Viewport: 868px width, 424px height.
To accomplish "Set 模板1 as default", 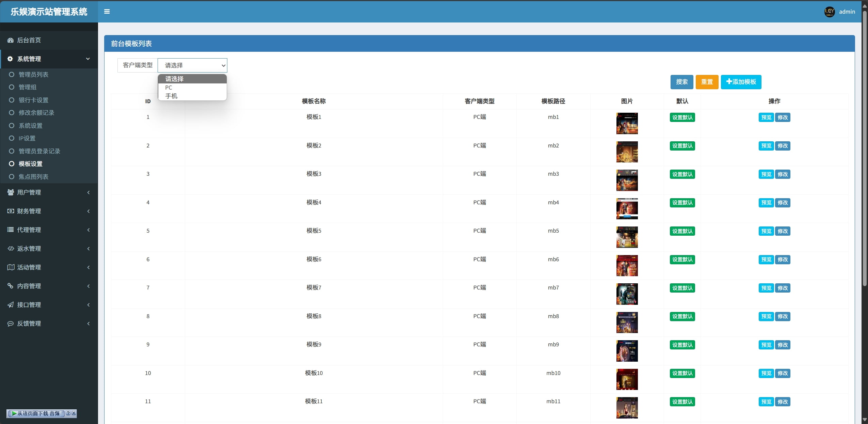I will [682, 117].
